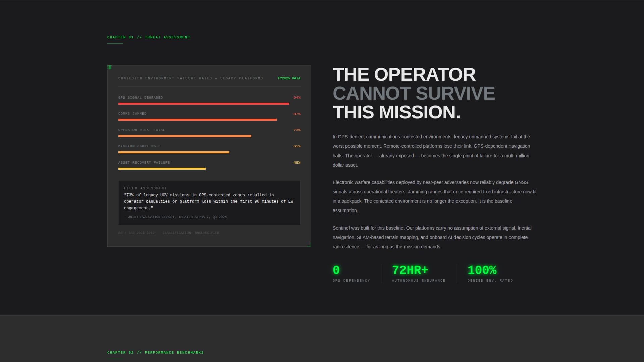644x362 pixels.
Task: Click the 94% value
Action: pos(297,98)
